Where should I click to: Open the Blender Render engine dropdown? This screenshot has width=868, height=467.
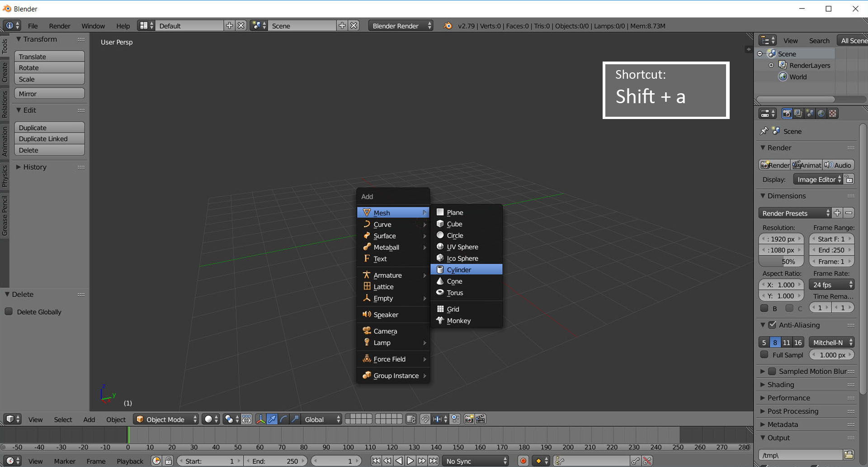pos(401,26)
